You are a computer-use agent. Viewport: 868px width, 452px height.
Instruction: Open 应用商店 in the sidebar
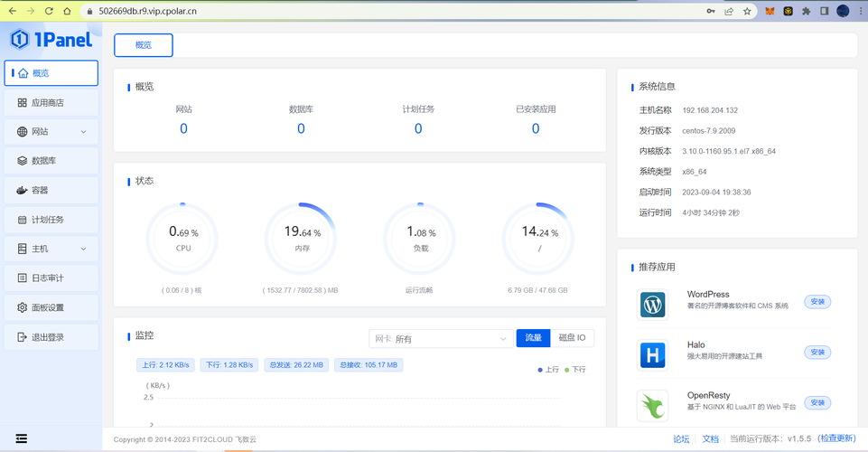pos(51,103)
